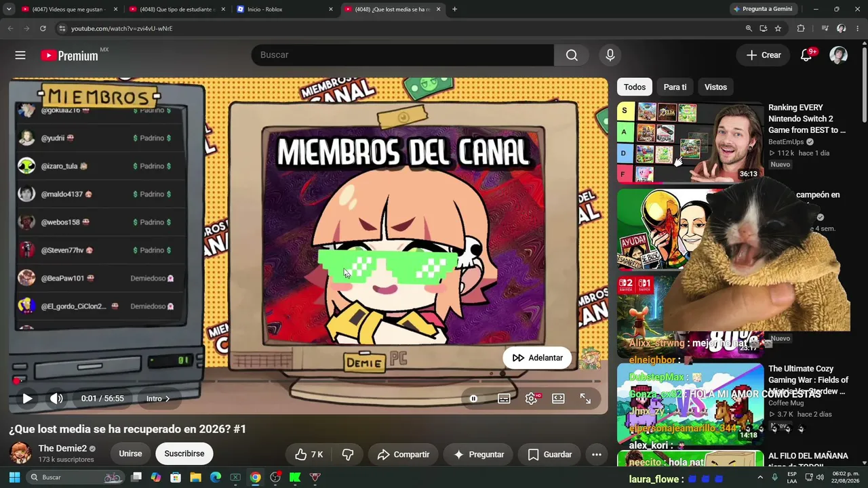
Task: Click the YouTube search input field
Action: click(402, 55)
